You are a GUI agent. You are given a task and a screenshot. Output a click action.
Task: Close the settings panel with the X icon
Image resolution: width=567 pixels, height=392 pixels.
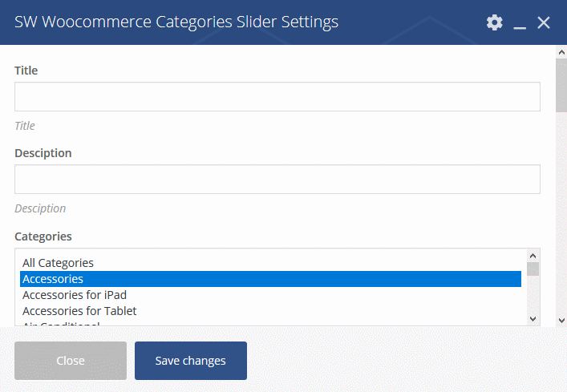(x=544, y=22)
